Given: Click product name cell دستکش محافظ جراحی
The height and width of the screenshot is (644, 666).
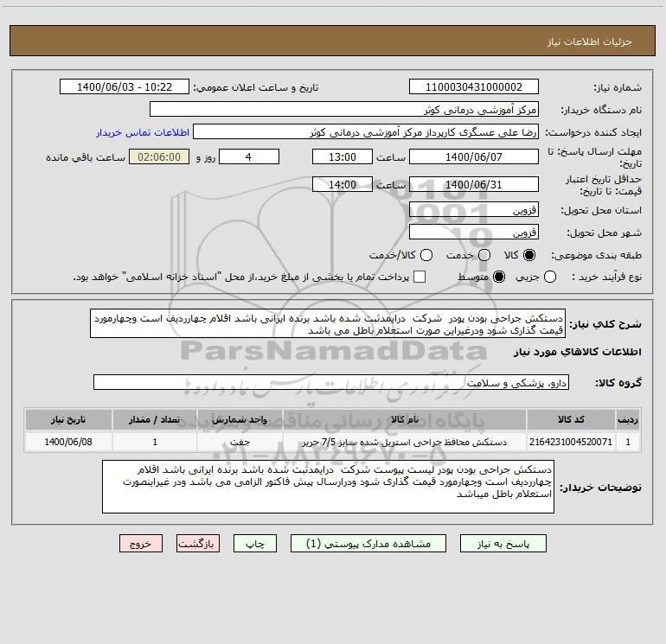Looking at the screenshot, I should (405, 442).
